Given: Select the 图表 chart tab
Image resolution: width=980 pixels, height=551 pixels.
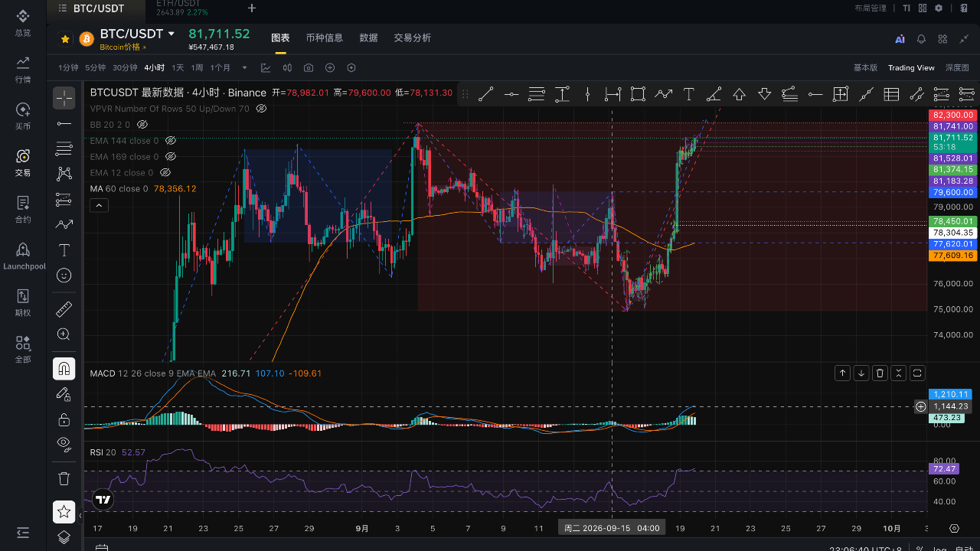Looking at the screenshot, I should pyautogui.click(x=280, y=37).
